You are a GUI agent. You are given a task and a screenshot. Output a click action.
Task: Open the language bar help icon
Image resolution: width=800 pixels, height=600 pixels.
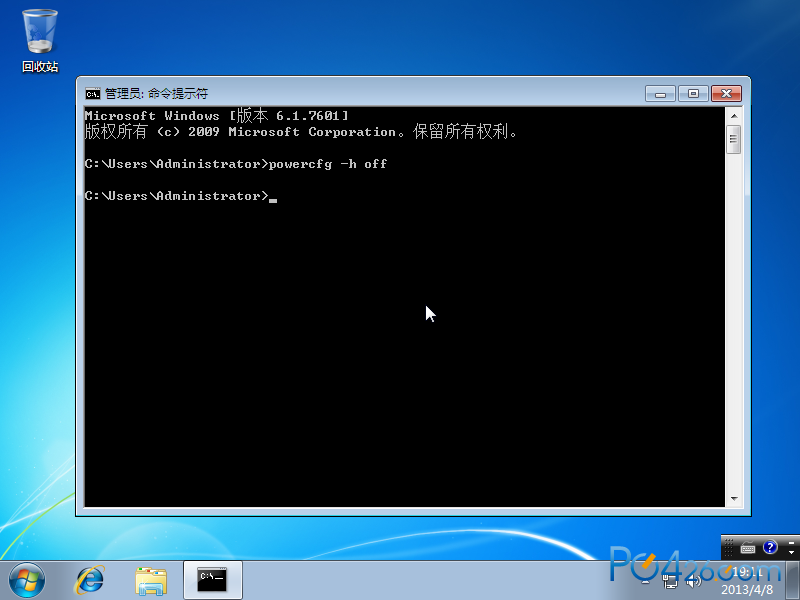[770, 547]
